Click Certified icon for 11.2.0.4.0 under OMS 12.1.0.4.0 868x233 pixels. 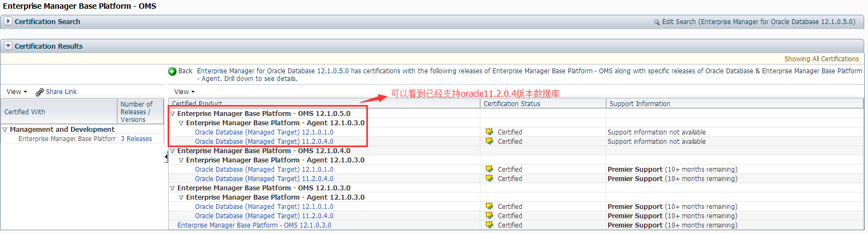click(490, 178)
